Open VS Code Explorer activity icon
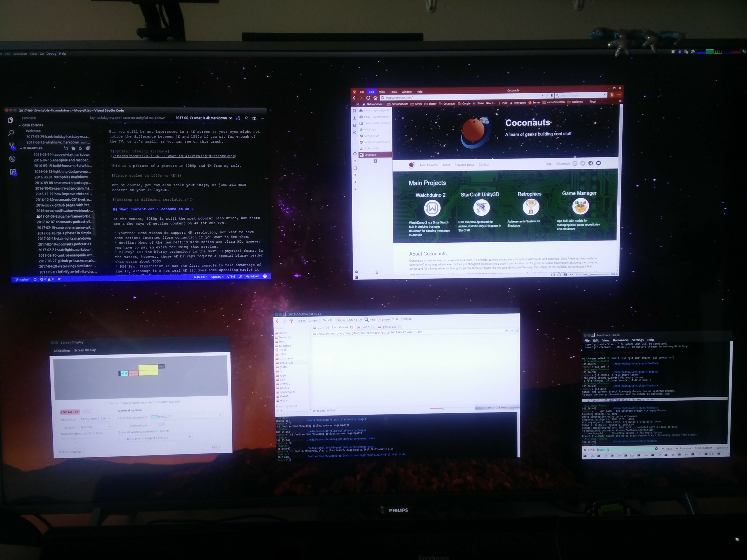 [x=11, y=120]
